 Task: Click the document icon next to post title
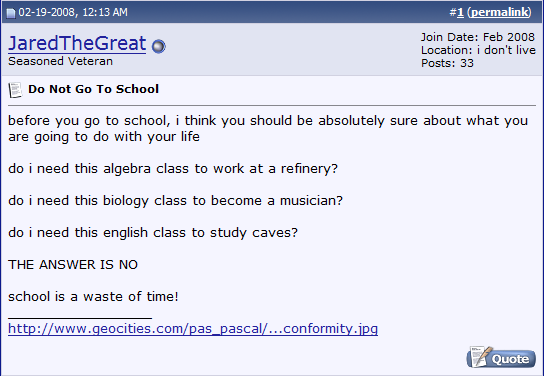click(15, 90)
